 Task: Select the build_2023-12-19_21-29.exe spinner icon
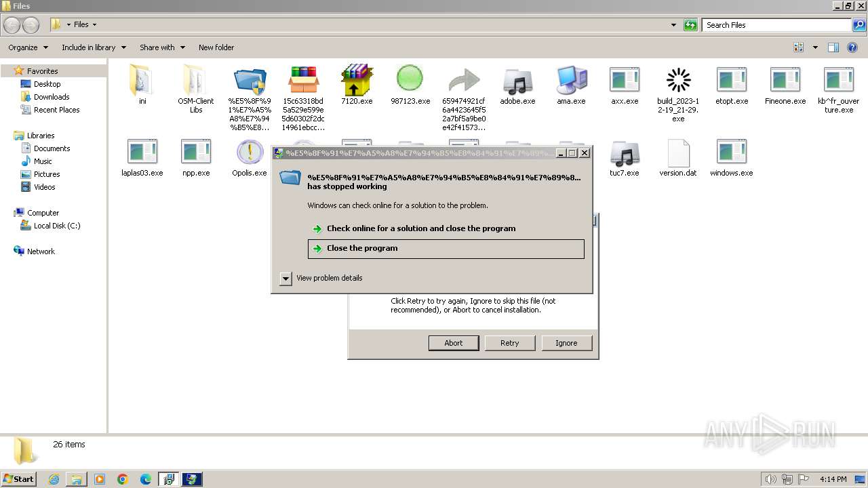click(678, 81)
